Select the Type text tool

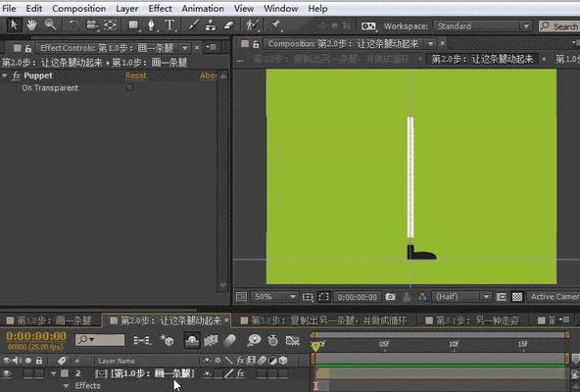coord(169,25)
